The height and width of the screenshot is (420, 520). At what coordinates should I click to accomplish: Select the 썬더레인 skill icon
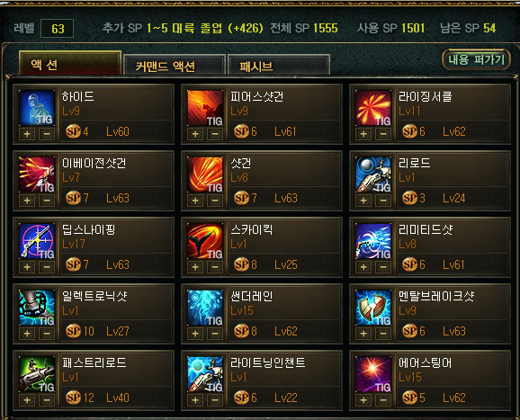pos(205,308)
